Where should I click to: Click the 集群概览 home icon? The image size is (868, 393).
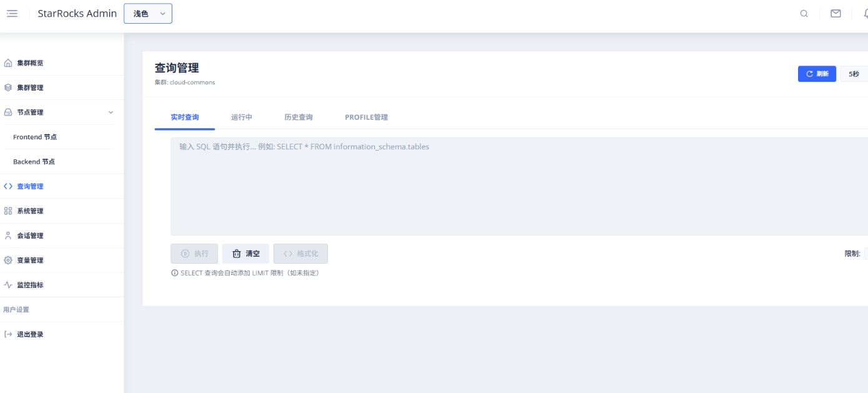click(x=8, y=63)
